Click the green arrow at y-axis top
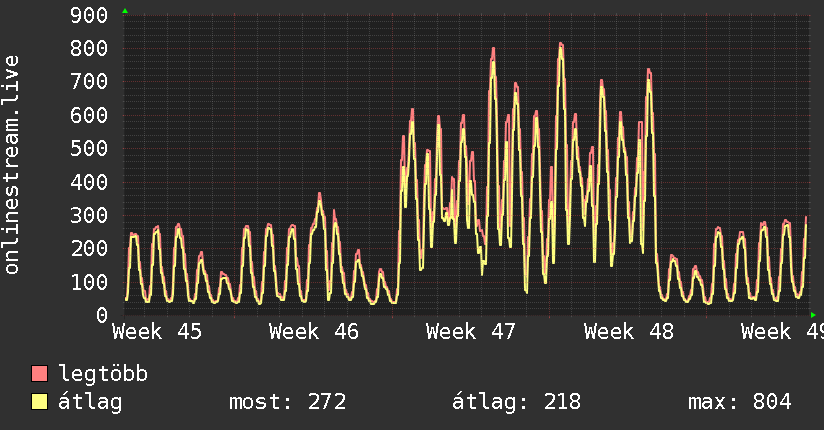The height and width of the screenshot is (430, 824). click(125, 11)
